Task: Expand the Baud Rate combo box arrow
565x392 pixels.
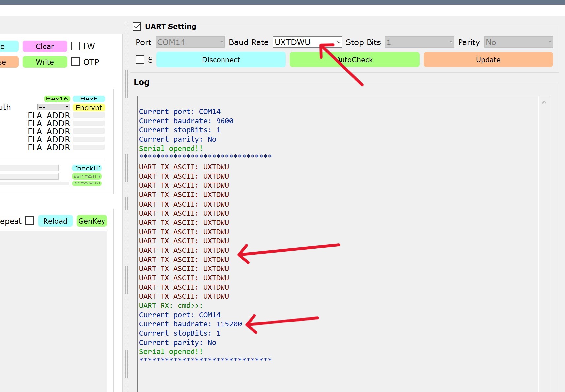Action: point(339,42)
